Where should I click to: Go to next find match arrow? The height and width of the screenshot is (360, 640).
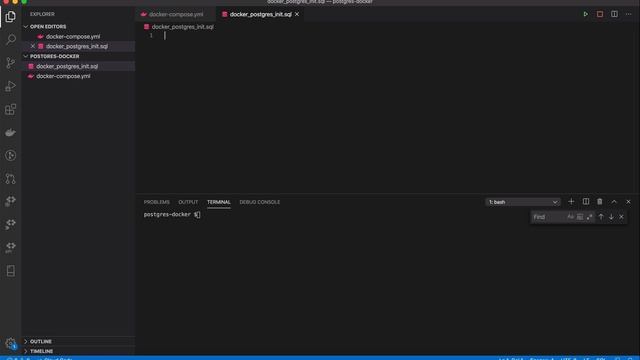611,217
